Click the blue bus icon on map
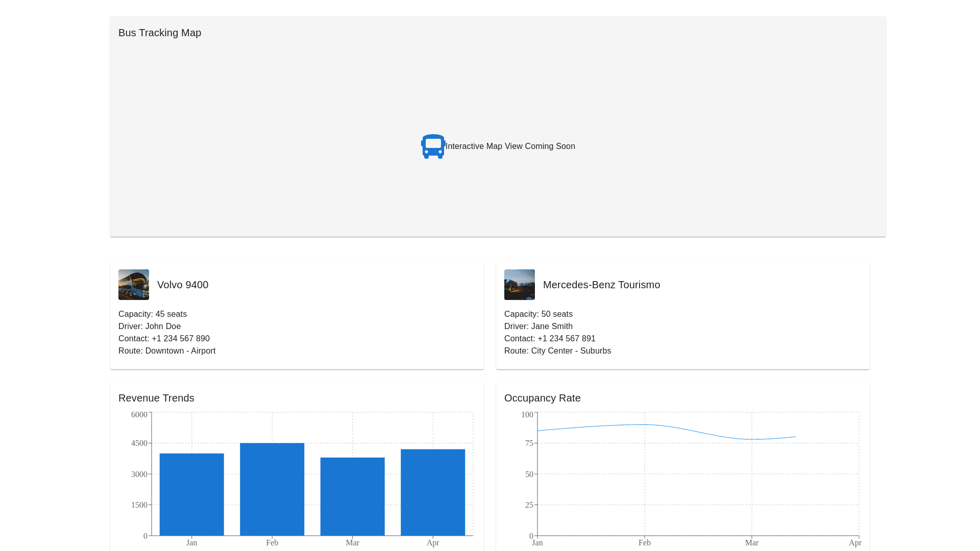Viewport: 980px width, 551px height. click(x=433, y=146)
